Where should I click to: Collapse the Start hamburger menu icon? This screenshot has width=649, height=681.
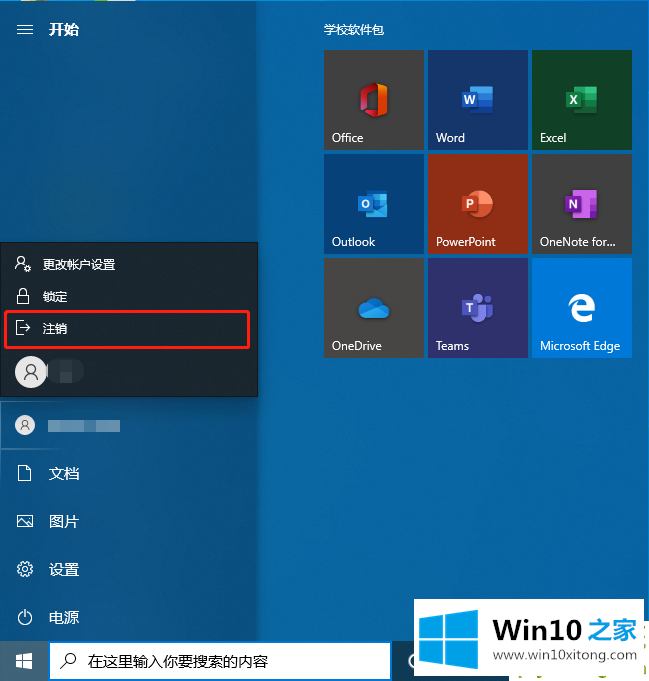point(25,30)
